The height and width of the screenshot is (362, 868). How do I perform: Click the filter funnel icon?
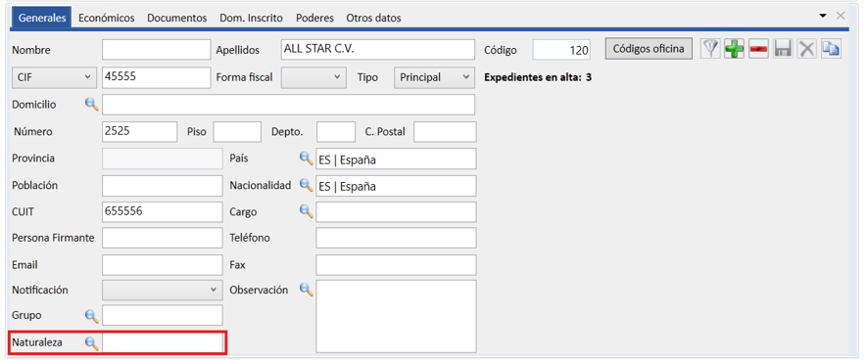(710, 49)
